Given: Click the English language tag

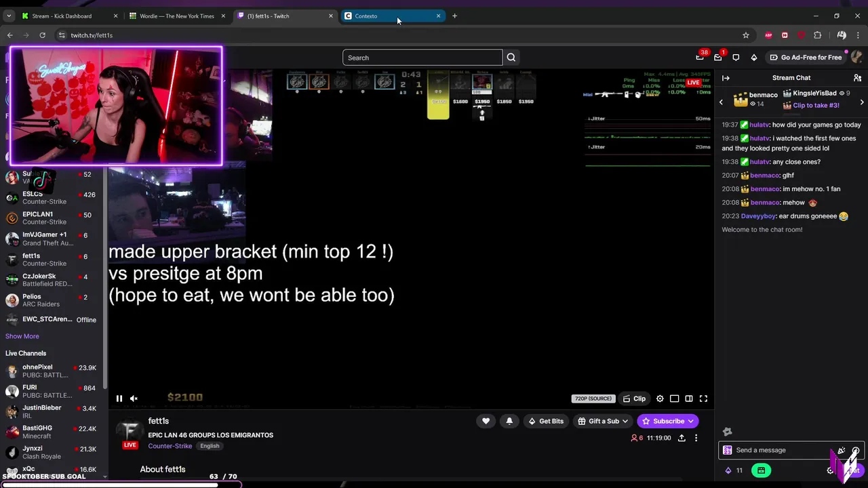Looking at the screenshot, I should [210, 446].
